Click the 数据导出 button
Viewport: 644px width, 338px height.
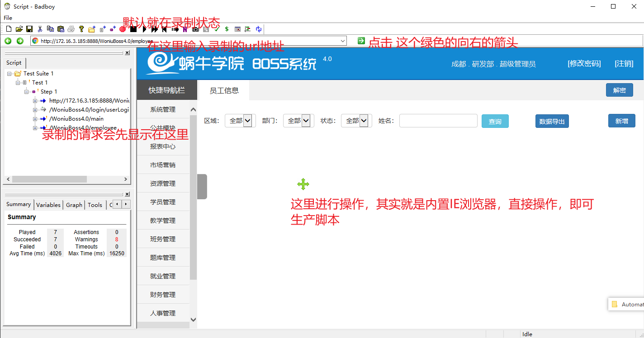tap(552, 121)
